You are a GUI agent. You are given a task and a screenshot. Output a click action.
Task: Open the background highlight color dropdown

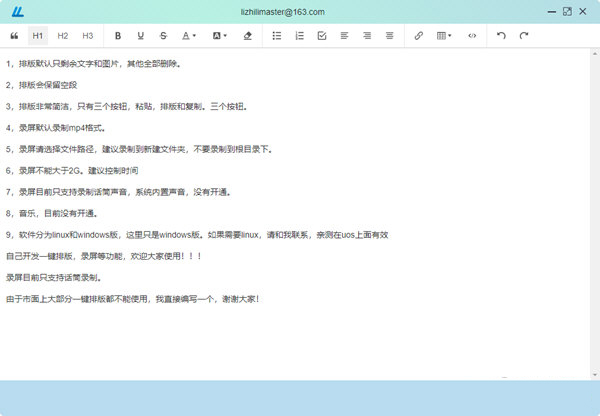(219, 35)
